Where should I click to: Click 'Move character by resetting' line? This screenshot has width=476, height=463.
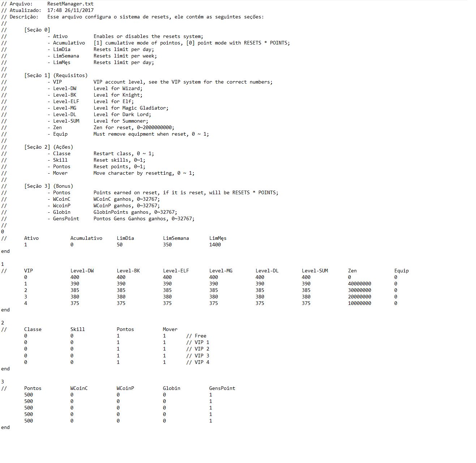click(144, 173)
